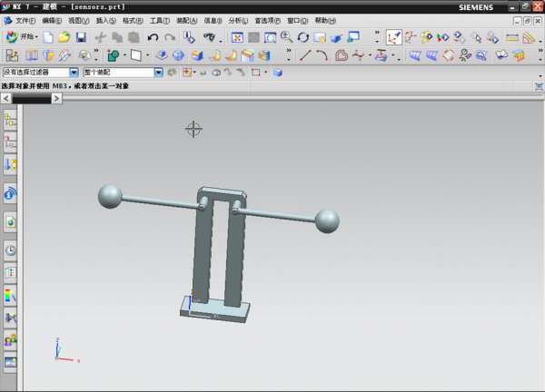Click the sphere on the left rod
545x392 pixels.
110,196
